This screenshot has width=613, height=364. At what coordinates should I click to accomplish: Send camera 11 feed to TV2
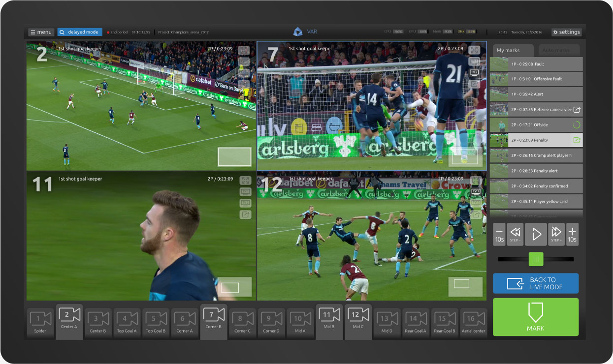coord(245,203)
